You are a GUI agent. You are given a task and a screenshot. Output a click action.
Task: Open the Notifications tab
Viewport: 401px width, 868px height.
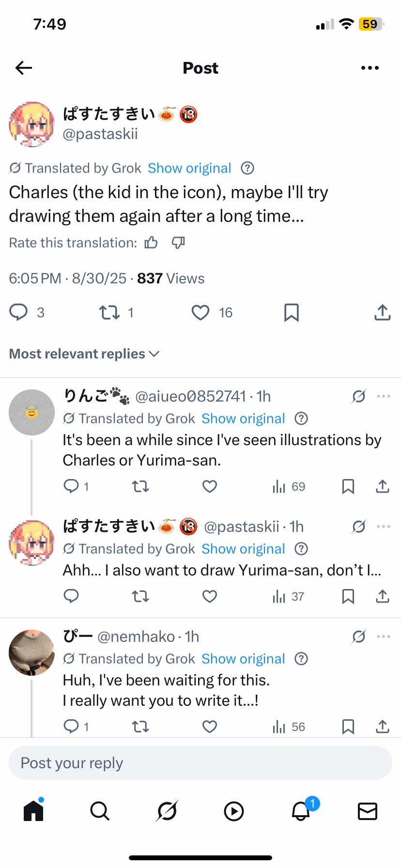coord(301,811)
